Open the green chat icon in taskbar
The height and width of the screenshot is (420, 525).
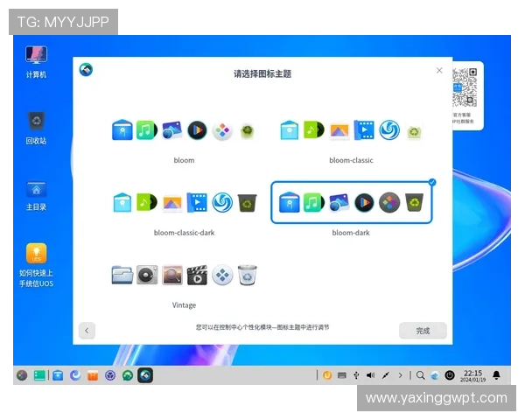coord(128,375)
